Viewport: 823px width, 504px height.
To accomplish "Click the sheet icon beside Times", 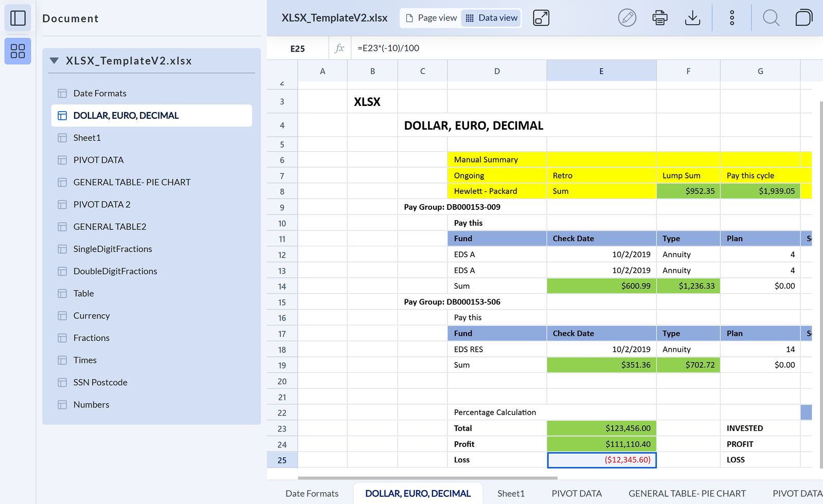I will (x=62, y=361).
